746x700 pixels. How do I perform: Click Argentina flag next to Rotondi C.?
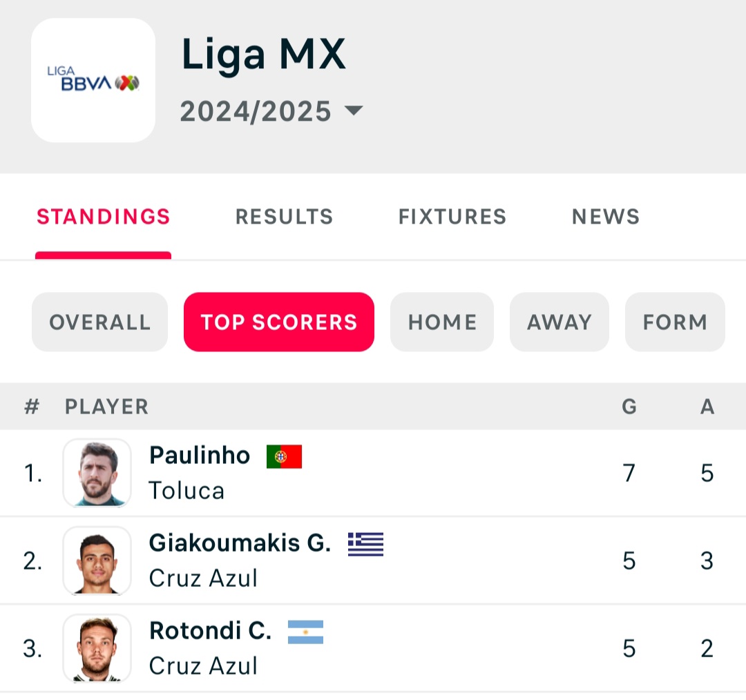pos(305,632)
